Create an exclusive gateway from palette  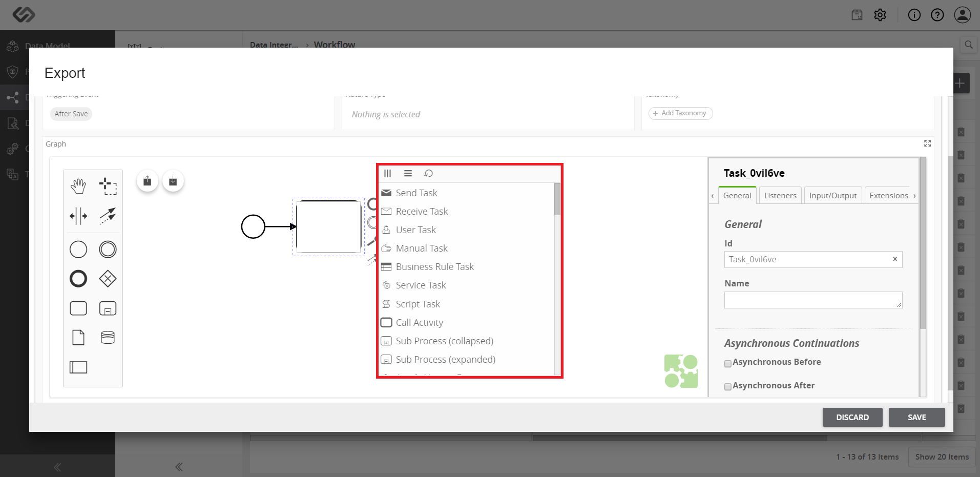108,279
